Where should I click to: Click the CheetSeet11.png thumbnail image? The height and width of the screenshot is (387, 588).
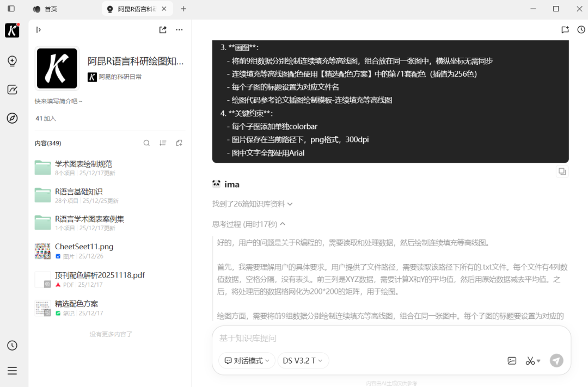[43, 251]
